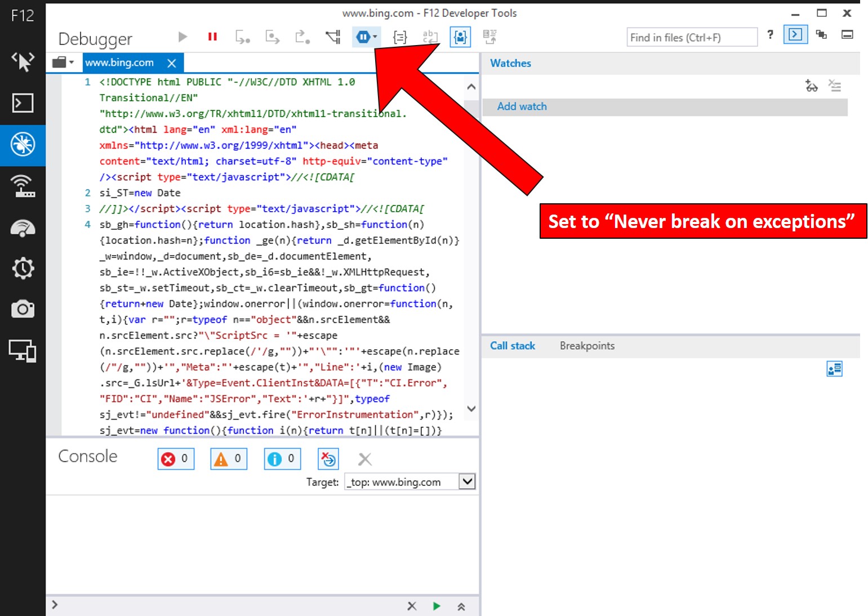Expand the console Target dropdown
This screenshot has height=616, width=868.
tap(467, 482)
